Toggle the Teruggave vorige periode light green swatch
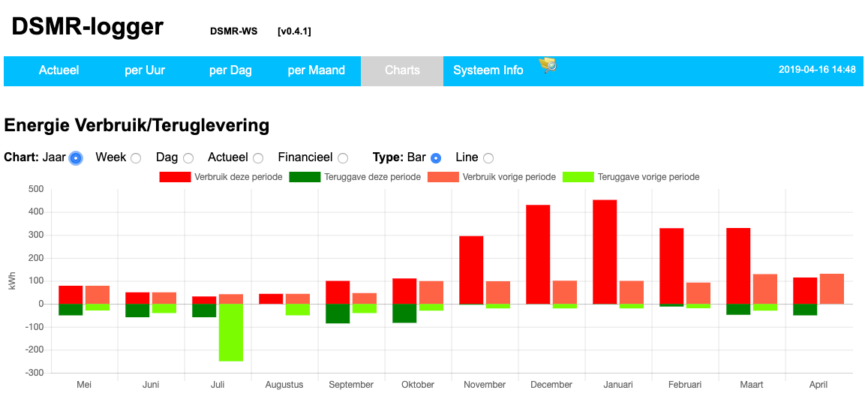The width and height of the screenshot is (868, 399). coord(578,177)
